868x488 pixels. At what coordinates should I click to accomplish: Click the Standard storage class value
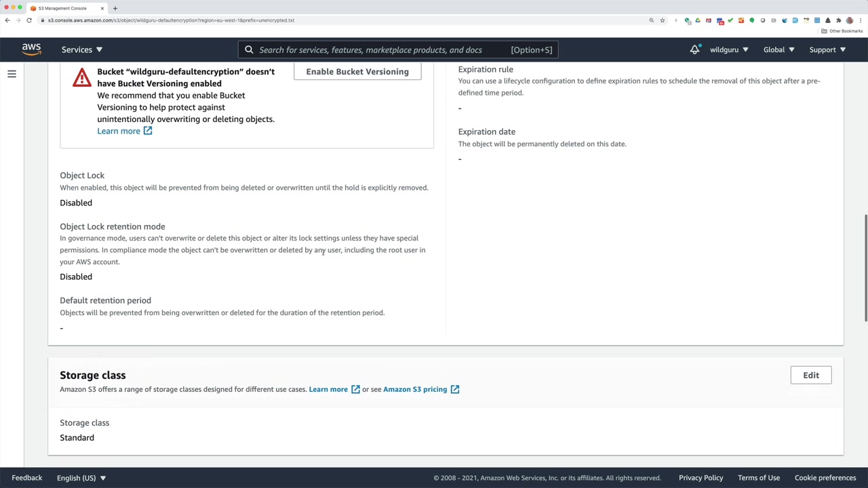[x=77, y=438]
